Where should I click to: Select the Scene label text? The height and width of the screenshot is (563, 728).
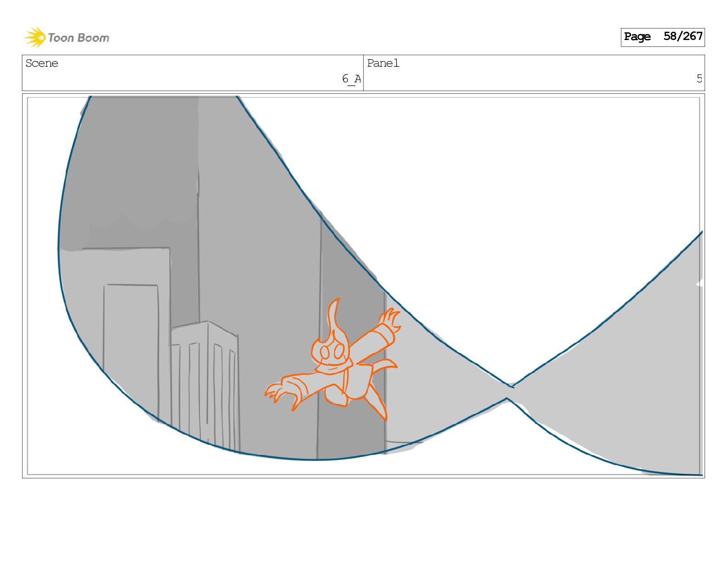point(42,63)
